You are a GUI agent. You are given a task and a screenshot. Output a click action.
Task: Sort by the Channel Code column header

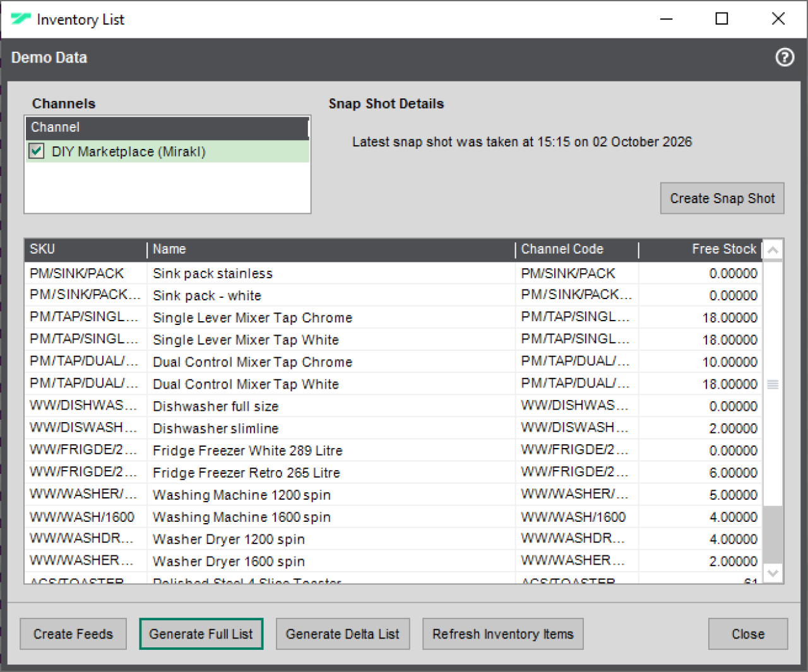point(578,249)
